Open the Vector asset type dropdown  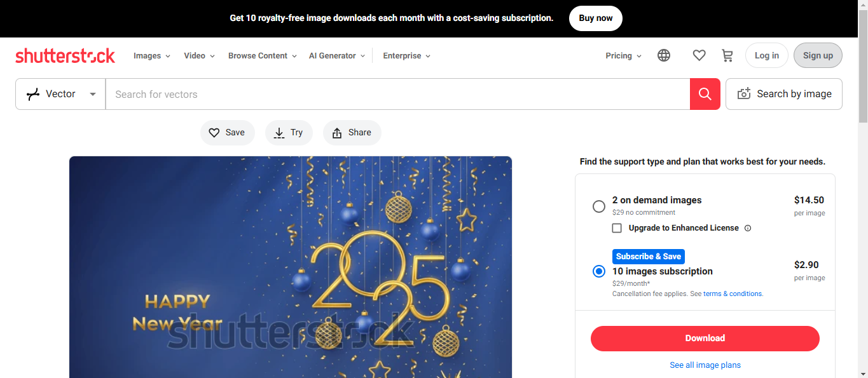(x=60, y=94)
